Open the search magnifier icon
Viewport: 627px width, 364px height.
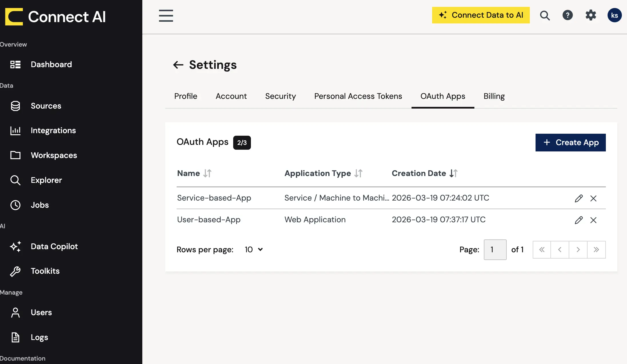pos(545,15)
